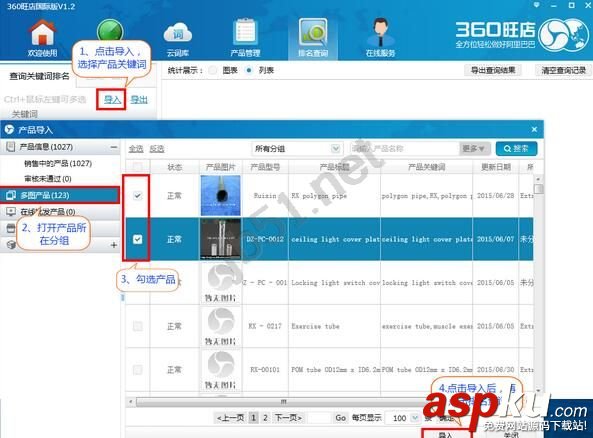Select 多图产品 (123) group
The width and height of the screenshot is (593, 438).
(60, 195)
